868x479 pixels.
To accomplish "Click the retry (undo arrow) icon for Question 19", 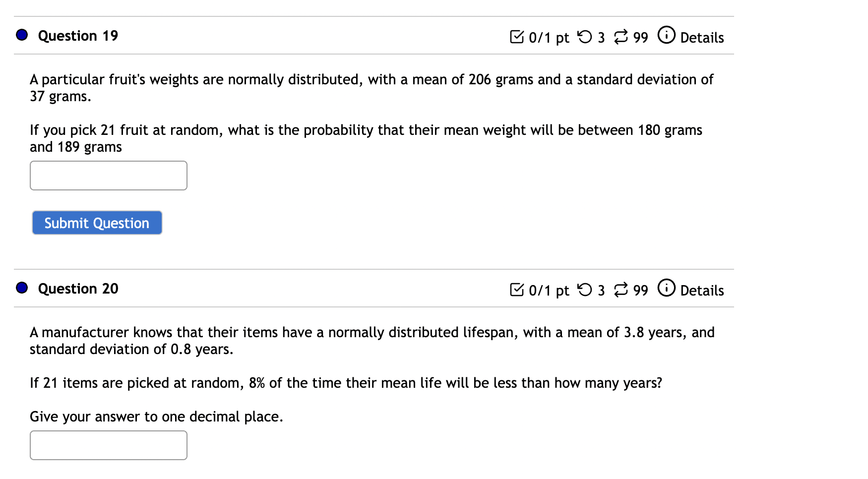I will (x=587, y=36).
